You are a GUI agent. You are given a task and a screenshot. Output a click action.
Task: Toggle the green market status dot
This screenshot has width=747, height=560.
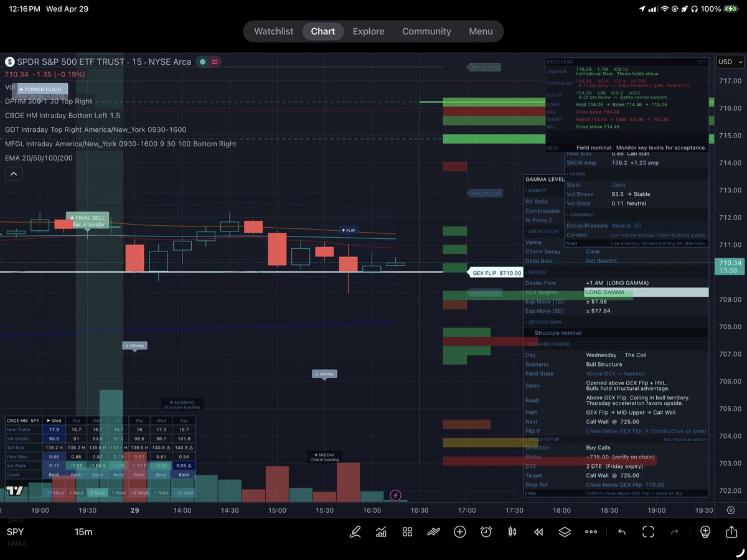pos(203,62)
